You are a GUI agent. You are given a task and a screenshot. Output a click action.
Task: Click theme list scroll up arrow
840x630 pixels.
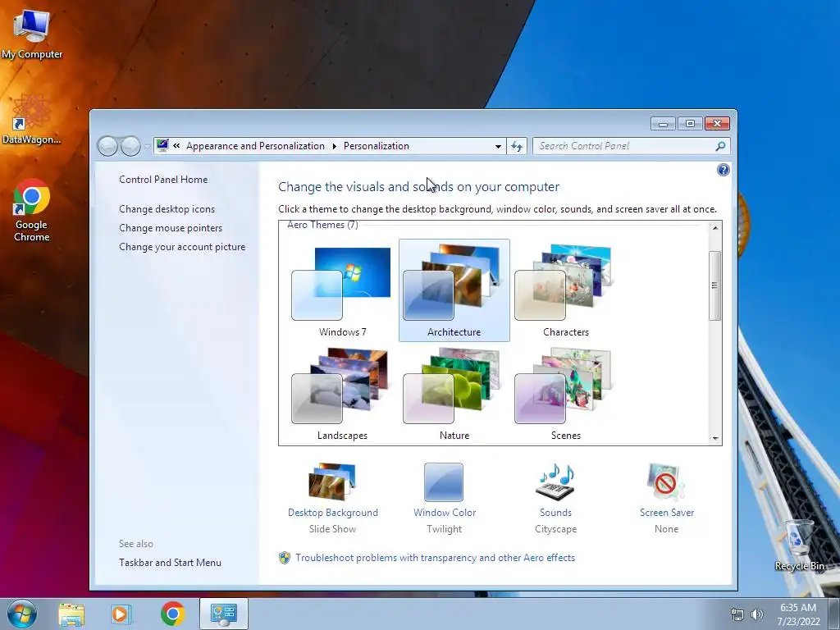[x=715, y=228]
